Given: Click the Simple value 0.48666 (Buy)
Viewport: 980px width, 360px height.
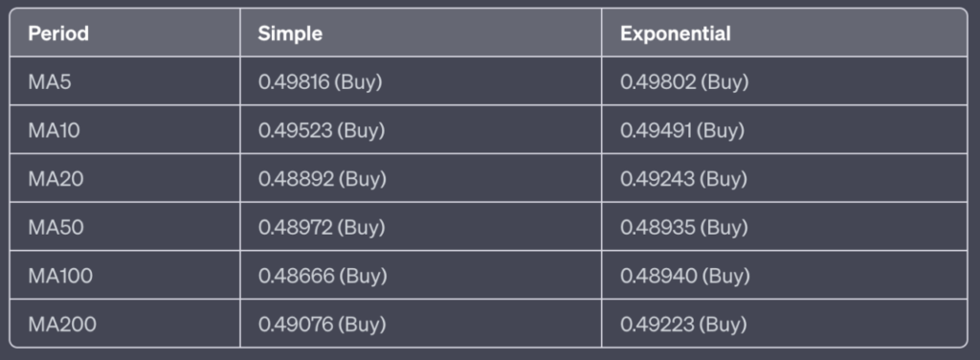Looking at the screenshot, I should pos(323,277).
